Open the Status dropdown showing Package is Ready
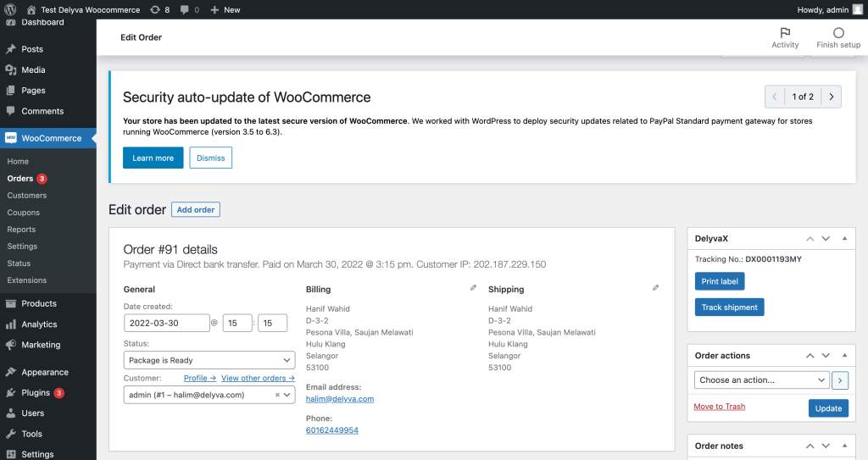 pyautogui.click(x=209, y=360)
